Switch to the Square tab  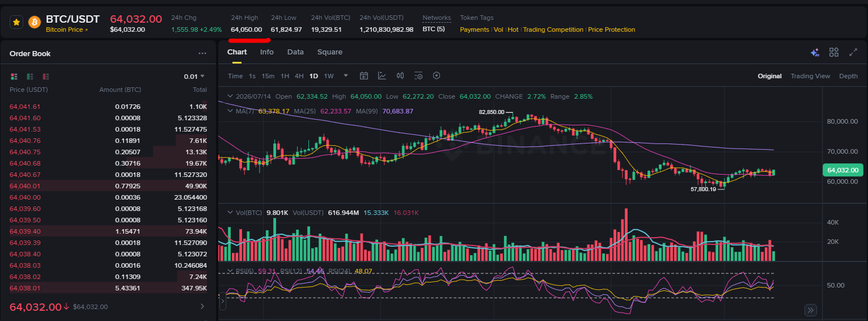click(x=330, y=52)
